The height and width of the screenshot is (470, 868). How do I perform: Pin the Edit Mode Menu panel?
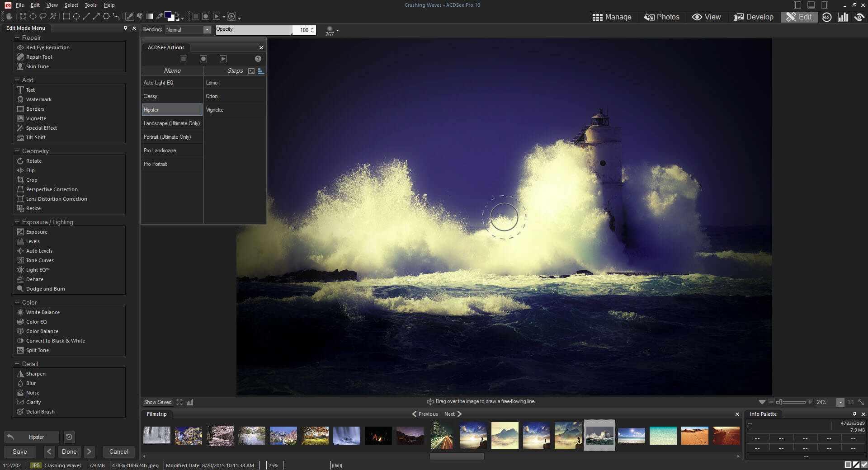pos(125,28)
